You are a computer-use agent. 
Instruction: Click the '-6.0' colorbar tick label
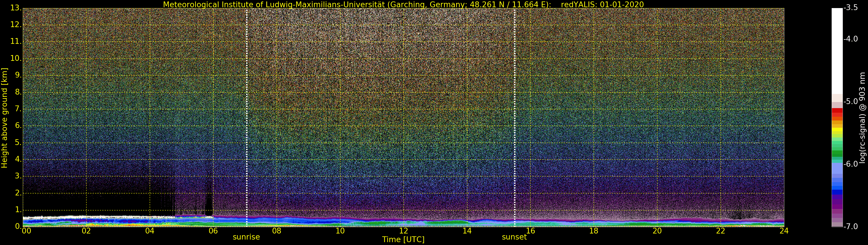click(851, 164)
